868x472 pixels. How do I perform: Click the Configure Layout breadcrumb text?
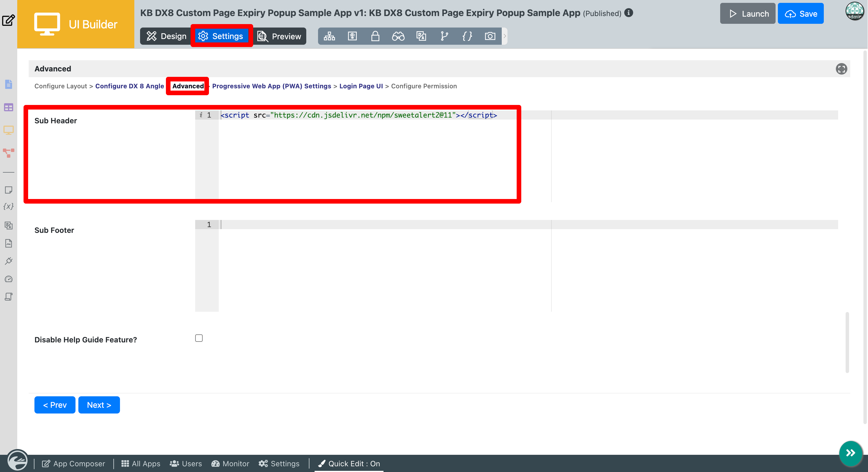61,86
